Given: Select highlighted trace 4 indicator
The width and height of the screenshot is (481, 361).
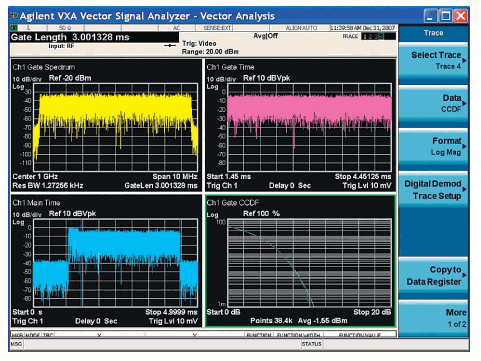Looking at the screenshot, I should click(381, 37).
